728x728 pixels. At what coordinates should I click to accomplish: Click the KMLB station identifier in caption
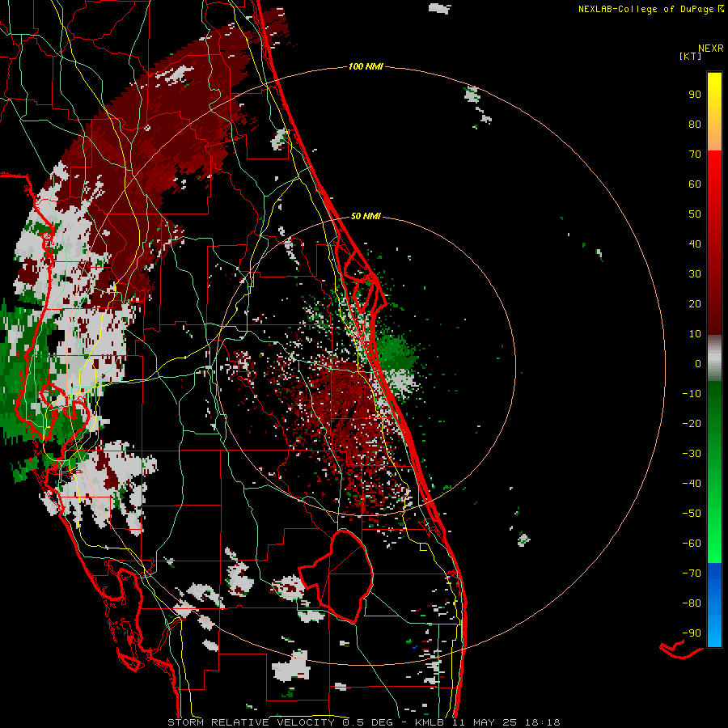[x=430, y=722]
